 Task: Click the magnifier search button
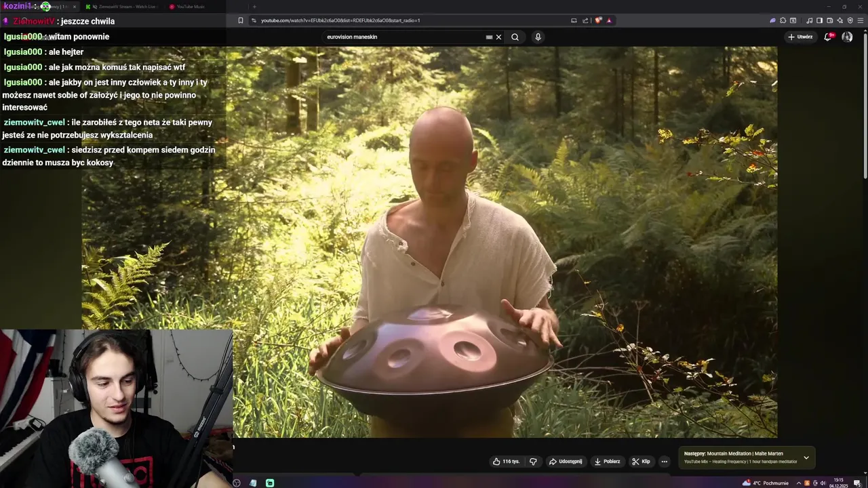coord(515,37)
